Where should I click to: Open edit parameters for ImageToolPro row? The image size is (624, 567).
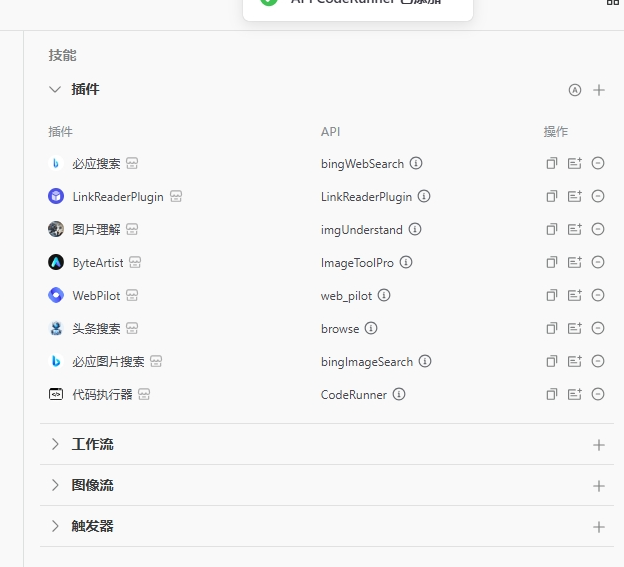(x=575, y=262)
